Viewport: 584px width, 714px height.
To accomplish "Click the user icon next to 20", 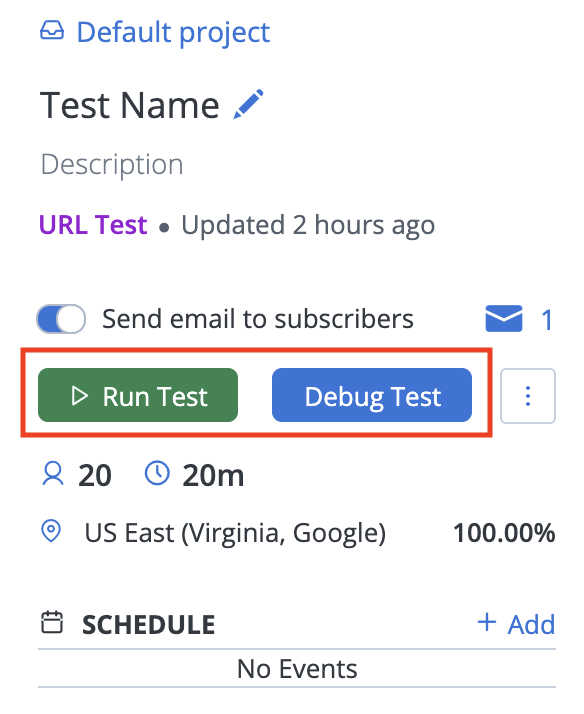I will 53,474.
